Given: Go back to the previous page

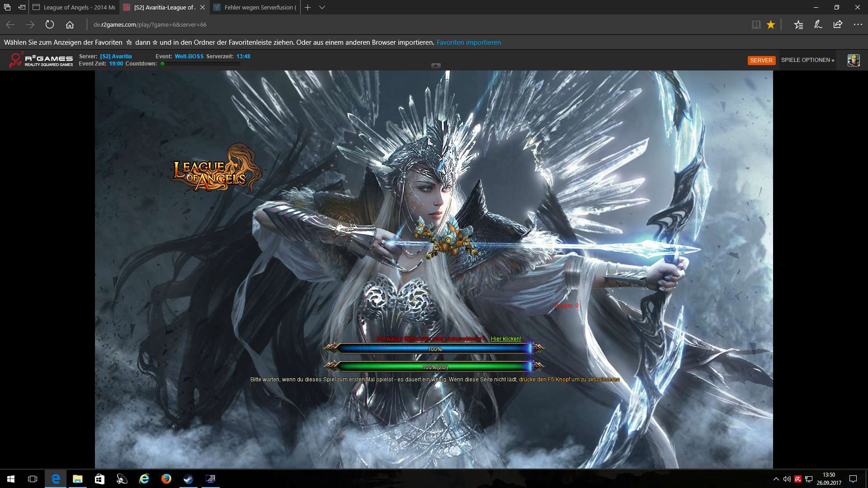Looking at the screenshot, I should 10,25.
